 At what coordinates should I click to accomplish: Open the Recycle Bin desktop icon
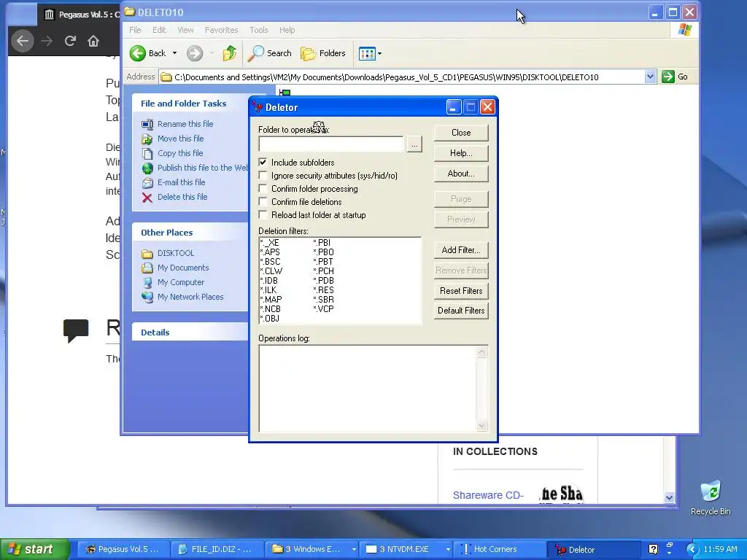click(x=711, y=497)
